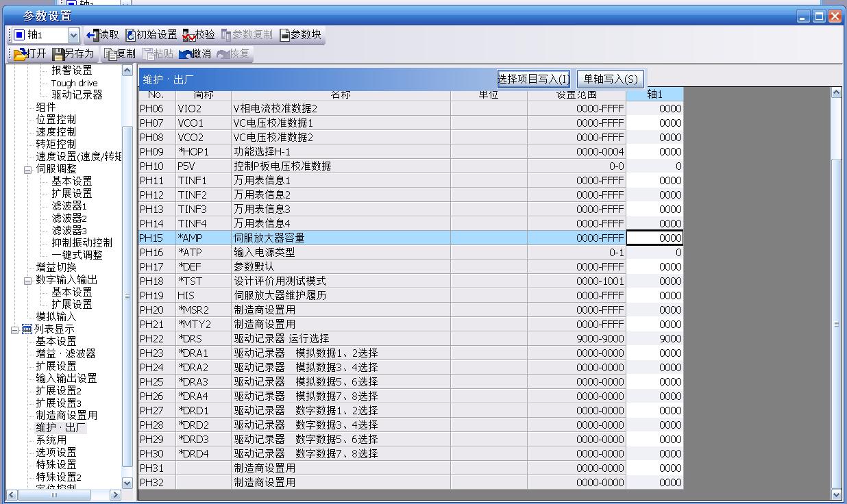The image size is (847, 504).
Task: Collapse the 伺服调整 tree node
Action: (28, 169)
